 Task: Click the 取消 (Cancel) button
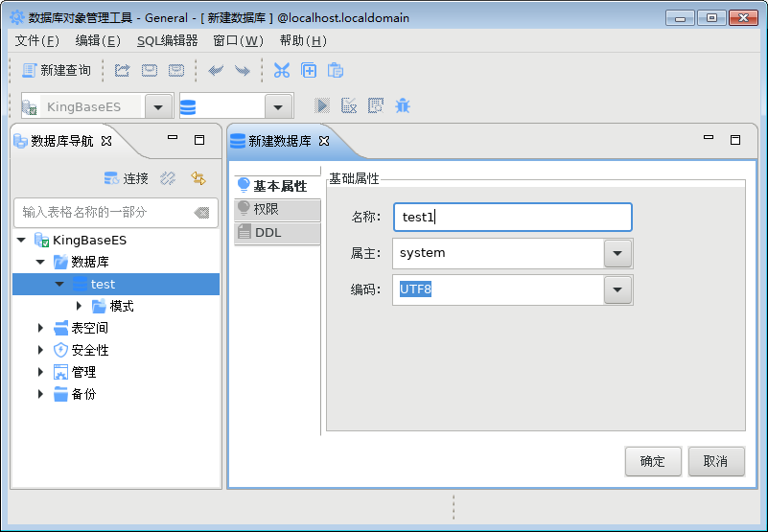coord(716,461)
